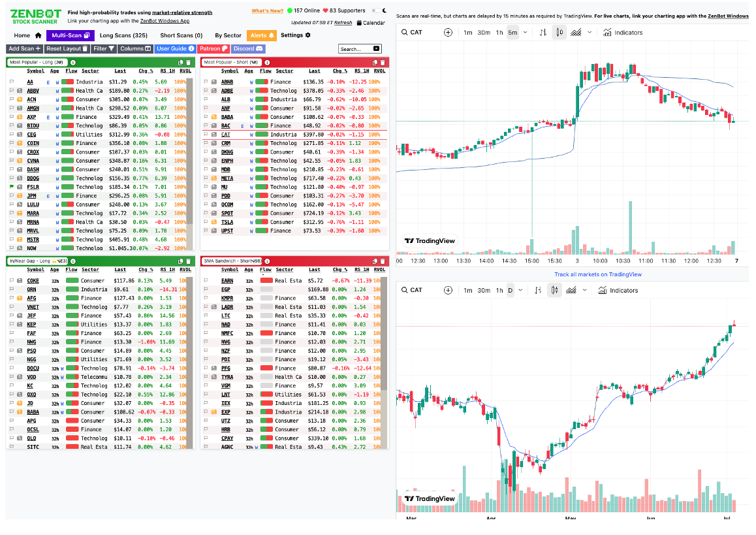
Task: Duplicate the SMA Sandwich - Short scan panel
Action: [375, 261]
